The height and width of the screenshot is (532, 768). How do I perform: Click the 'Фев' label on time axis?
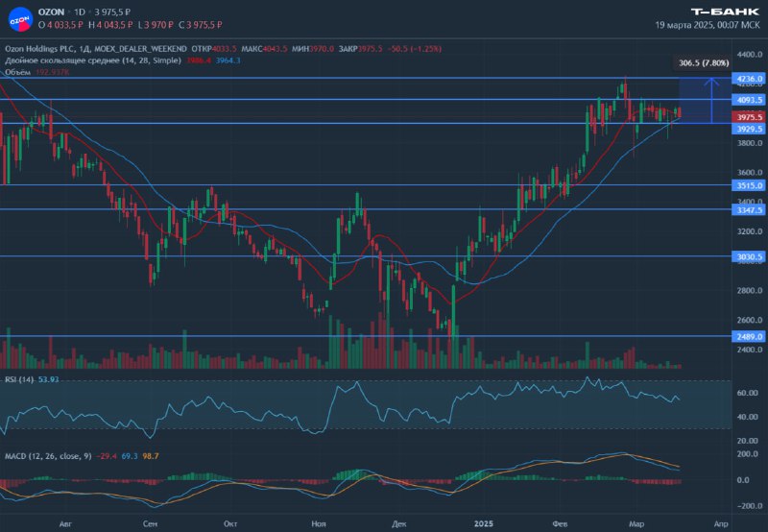coord(560,524)
